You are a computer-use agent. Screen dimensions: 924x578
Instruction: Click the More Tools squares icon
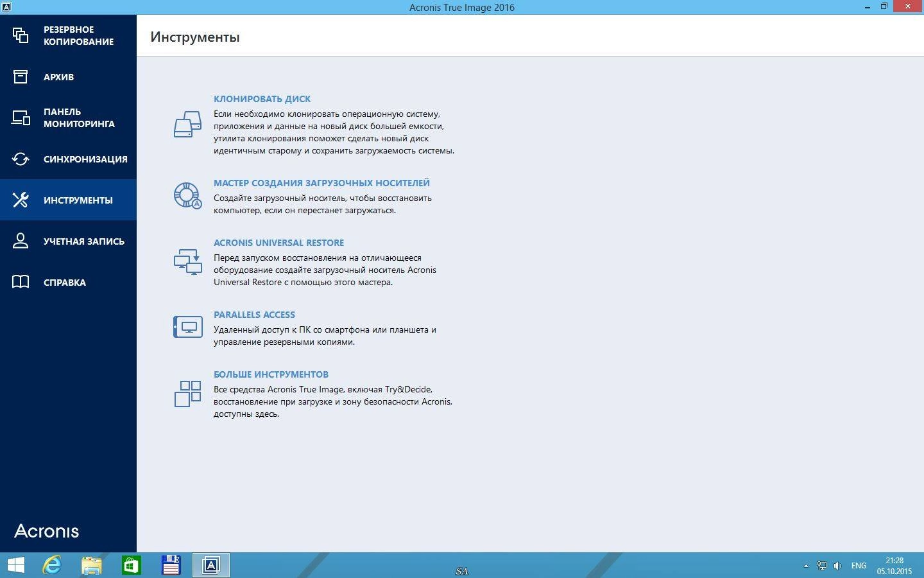[x=187, y=394]
